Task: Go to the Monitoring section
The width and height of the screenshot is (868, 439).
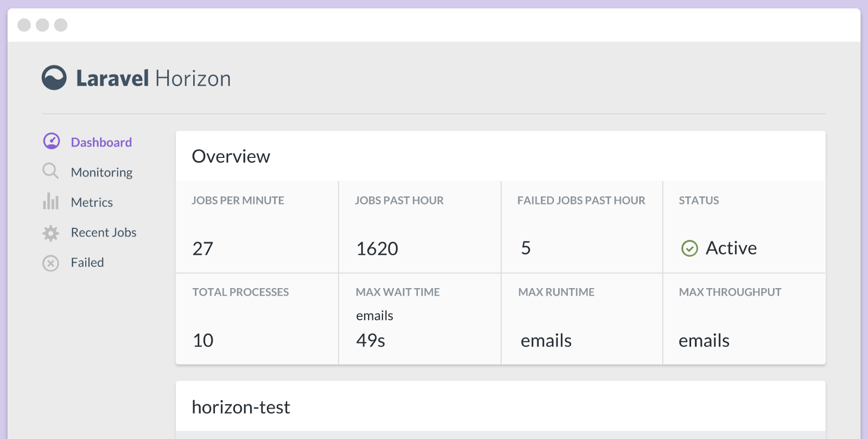Action: [x=102, y=173]
